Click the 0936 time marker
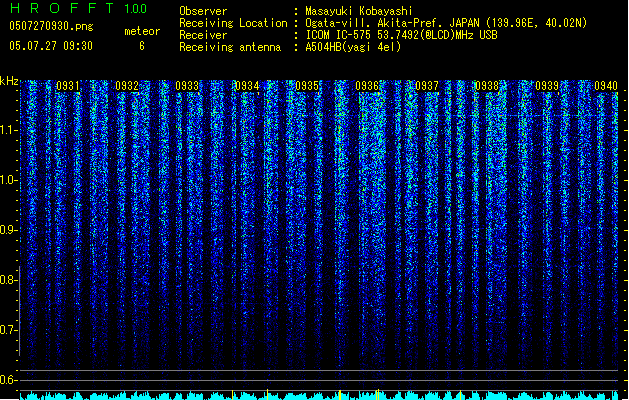Viewport: 629px width, 400px height. 367,86
